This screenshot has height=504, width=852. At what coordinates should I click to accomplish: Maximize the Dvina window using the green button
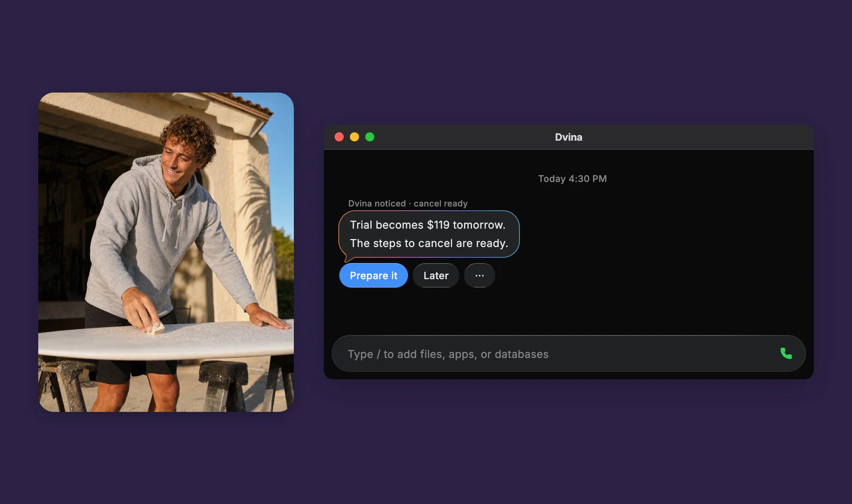pos(369,137)
